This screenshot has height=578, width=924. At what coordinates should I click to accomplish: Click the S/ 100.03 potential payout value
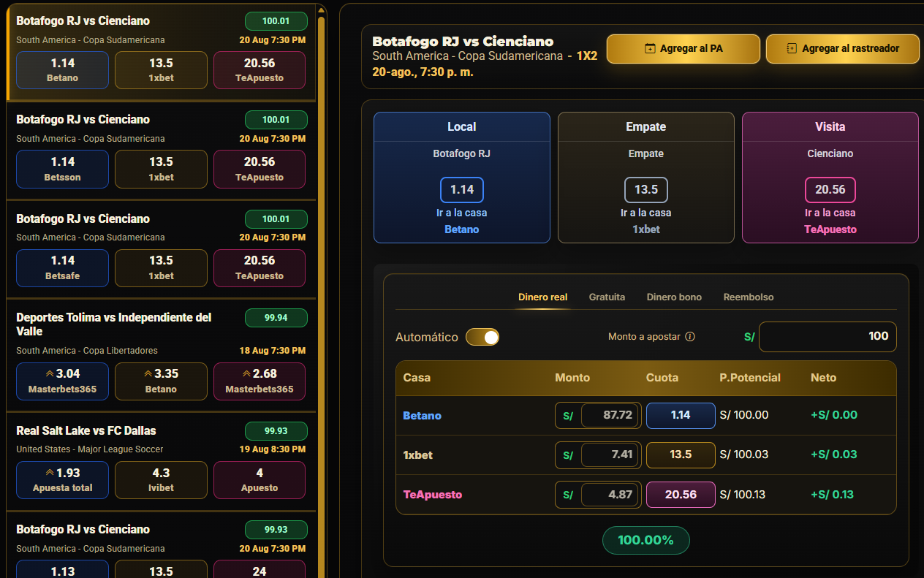744,455
